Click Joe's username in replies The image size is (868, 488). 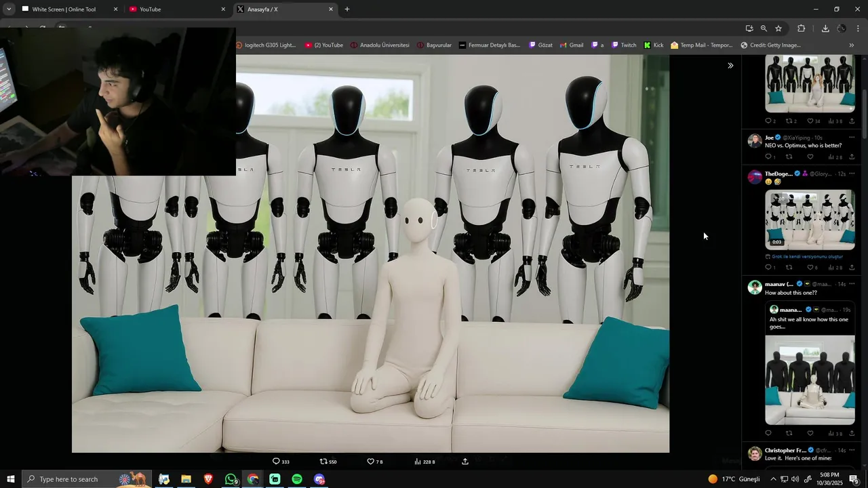click(769, 138)
